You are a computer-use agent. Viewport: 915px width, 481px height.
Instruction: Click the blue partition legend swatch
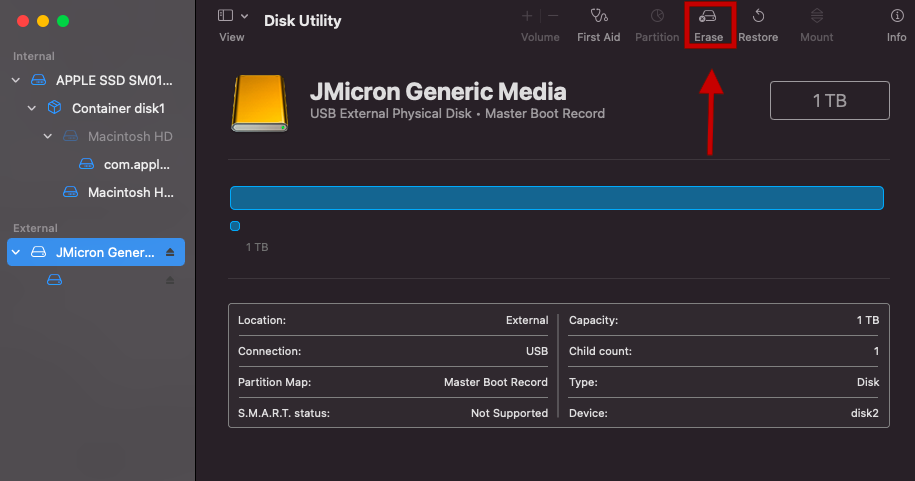coord(235,226)
